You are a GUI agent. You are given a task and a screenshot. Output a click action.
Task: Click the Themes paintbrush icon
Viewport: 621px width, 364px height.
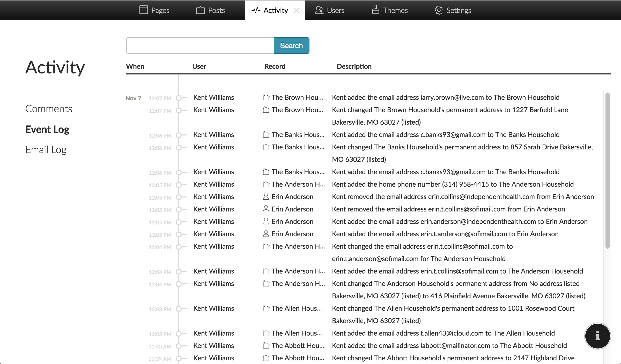click(375, 10)
